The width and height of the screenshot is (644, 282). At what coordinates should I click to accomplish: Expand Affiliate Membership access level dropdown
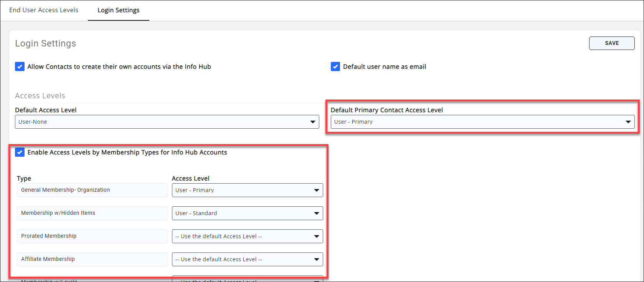(247, 259)
